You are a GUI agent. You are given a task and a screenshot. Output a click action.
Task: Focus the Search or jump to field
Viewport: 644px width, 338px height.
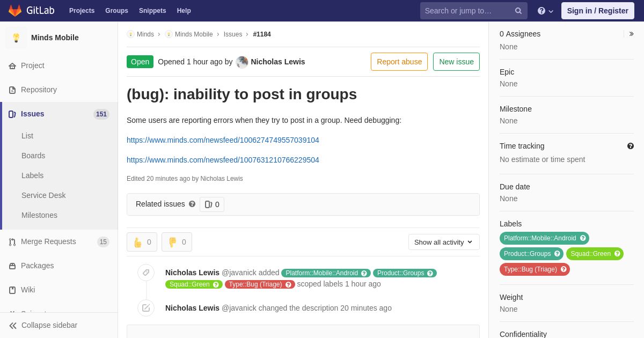(x=473, y=11)
